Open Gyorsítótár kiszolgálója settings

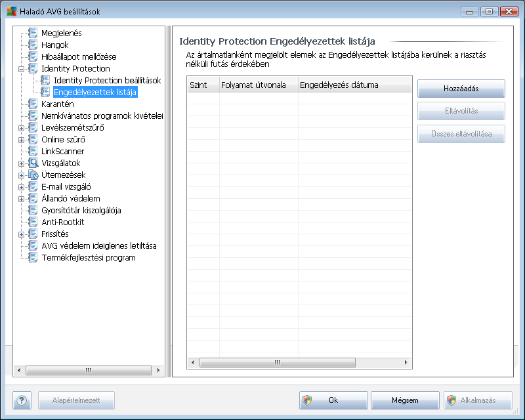(81, 210)
